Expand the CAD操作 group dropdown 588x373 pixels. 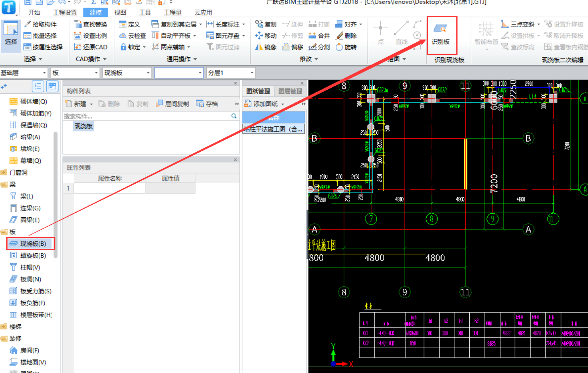(x=91, y=59)
